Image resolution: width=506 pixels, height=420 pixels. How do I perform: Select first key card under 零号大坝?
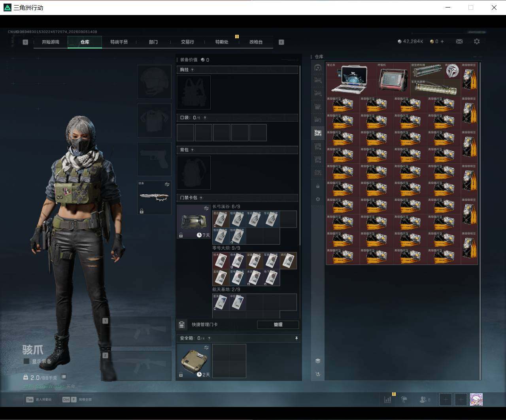(x=221, y=261)
